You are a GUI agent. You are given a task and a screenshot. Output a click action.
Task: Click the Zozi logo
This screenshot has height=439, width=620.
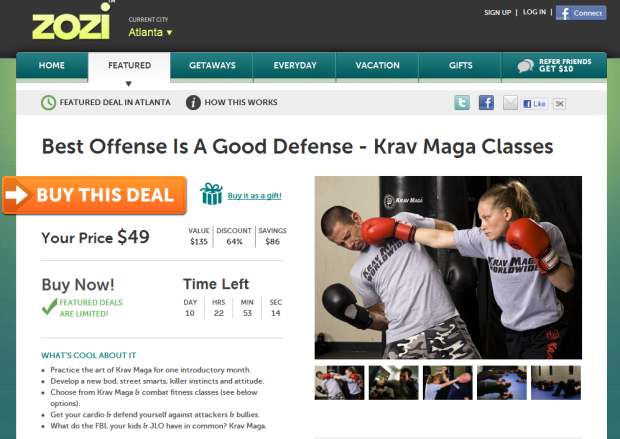71,22
